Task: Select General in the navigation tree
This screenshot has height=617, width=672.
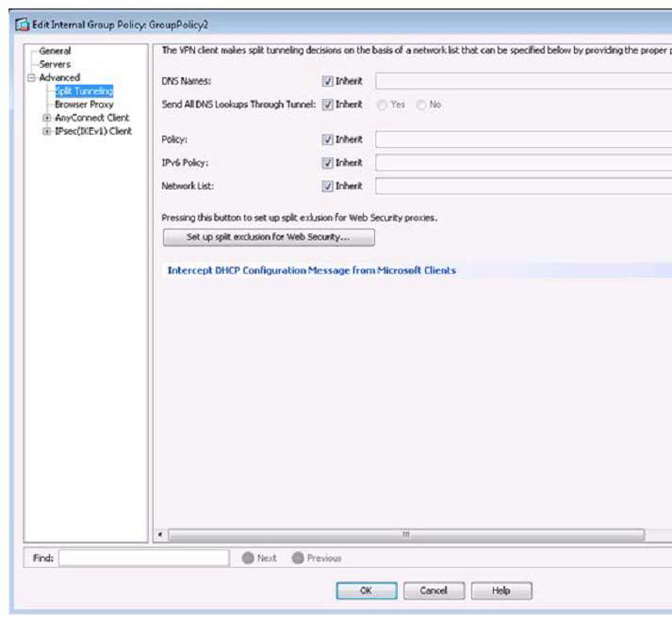Action: click(55, 51)
